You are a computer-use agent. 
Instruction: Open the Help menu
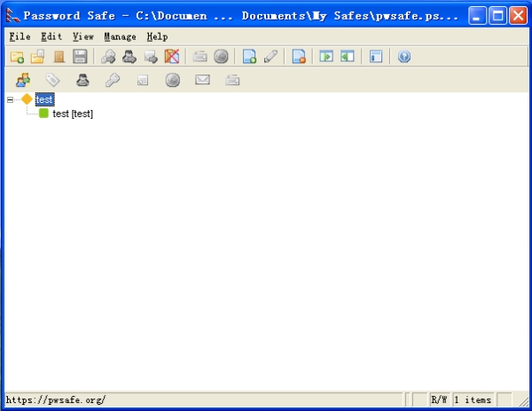point(157,36)
